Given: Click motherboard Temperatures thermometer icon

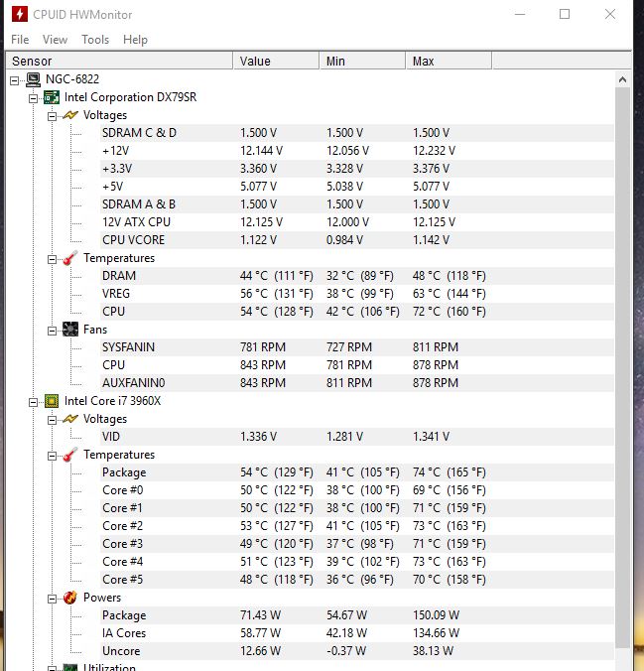Looking at the screenshot, I should [x=70, y=258].
